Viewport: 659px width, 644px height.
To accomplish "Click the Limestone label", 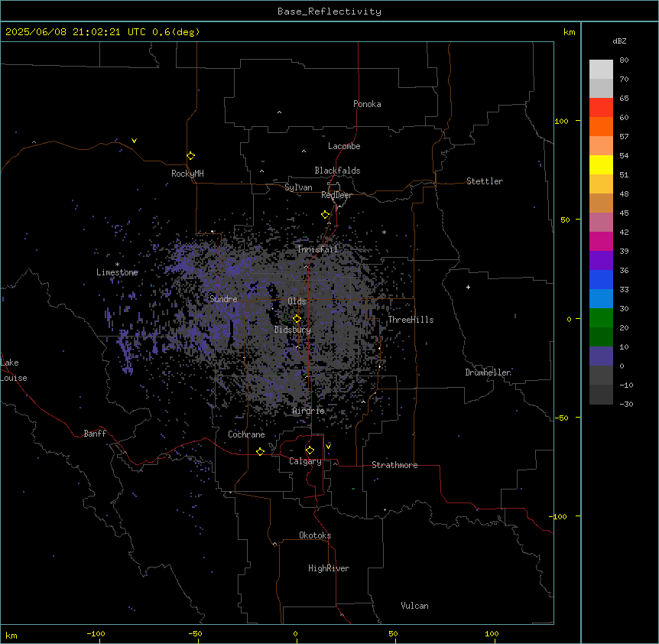I will [x=117, y=272].
